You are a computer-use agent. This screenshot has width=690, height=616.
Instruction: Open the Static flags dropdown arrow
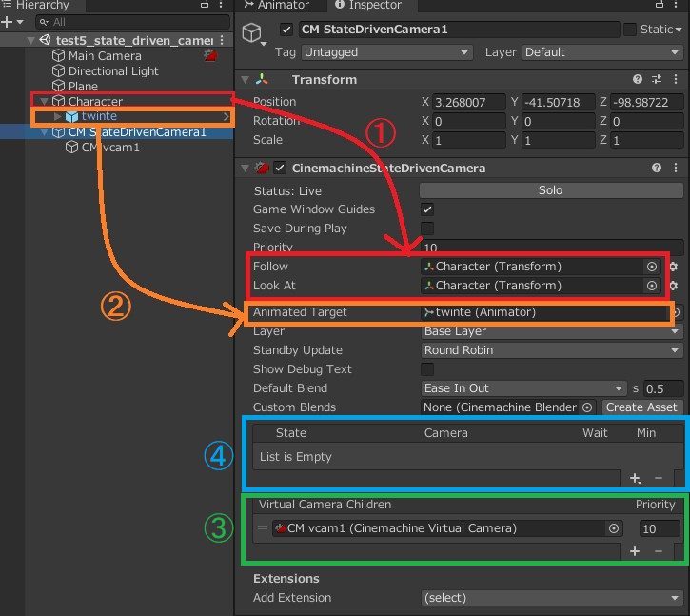[x=679, y=30]
